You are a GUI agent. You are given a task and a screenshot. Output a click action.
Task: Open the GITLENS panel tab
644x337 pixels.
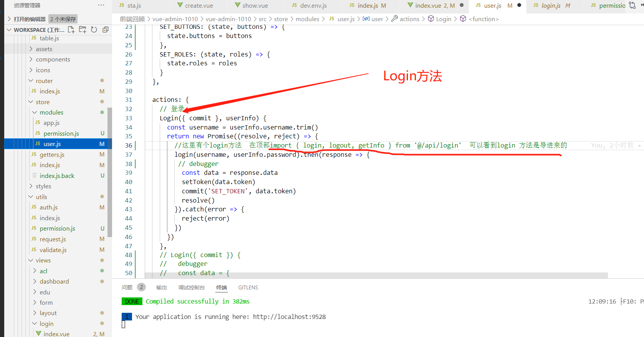pyautogui.click(x=248, y=287)
